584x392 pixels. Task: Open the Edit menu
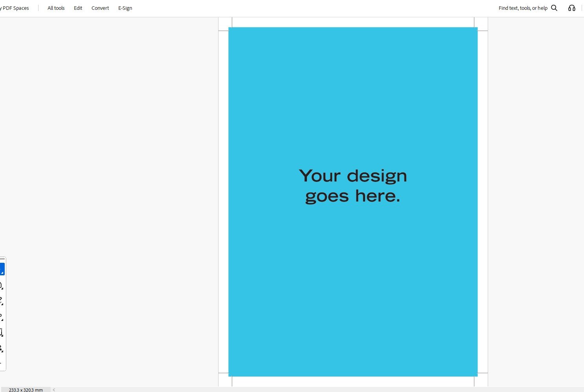coord(78,8)
